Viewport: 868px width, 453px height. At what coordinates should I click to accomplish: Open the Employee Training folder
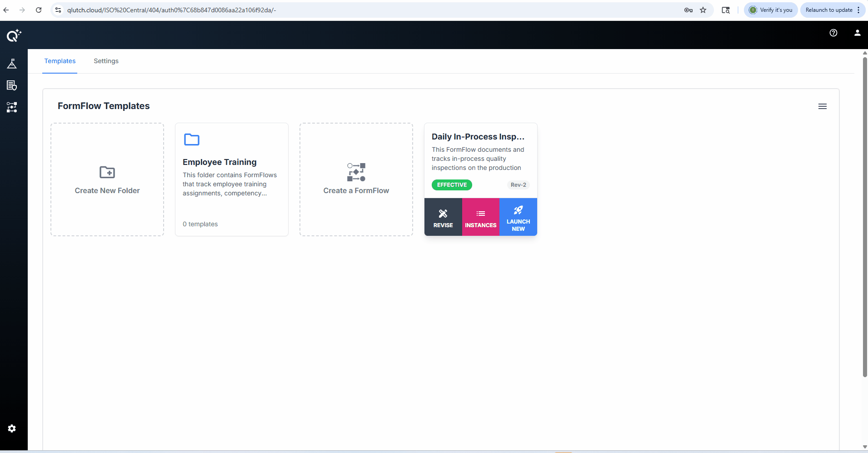click(231, 179)
